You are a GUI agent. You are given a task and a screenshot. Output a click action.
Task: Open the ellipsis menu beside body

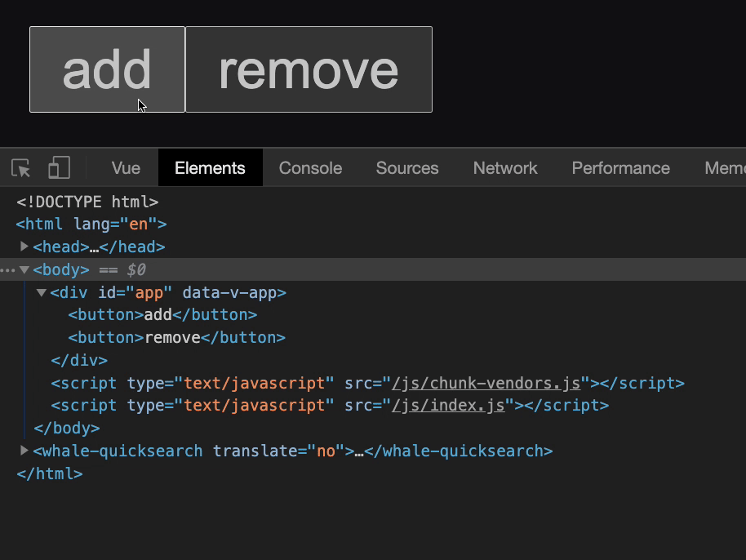pos(7,270)
